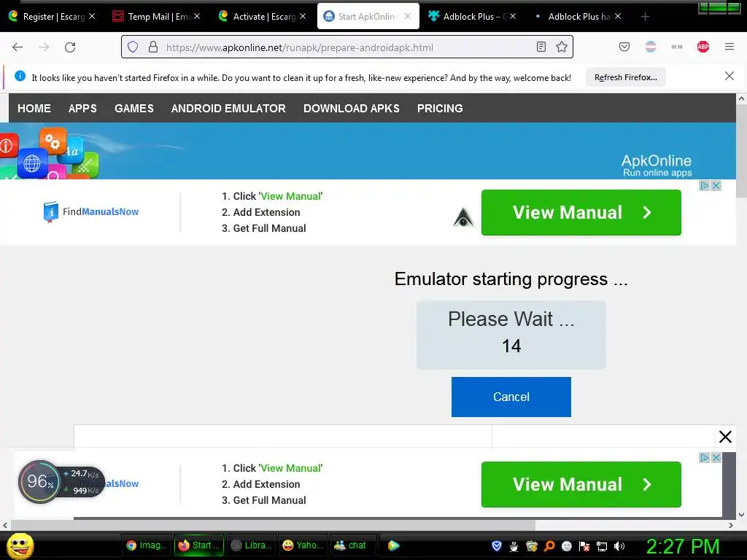The height and width of the screenshot is (560, 747).
Task: Open the Firefox hamburger menu
Action: click(x=729, y=47)
